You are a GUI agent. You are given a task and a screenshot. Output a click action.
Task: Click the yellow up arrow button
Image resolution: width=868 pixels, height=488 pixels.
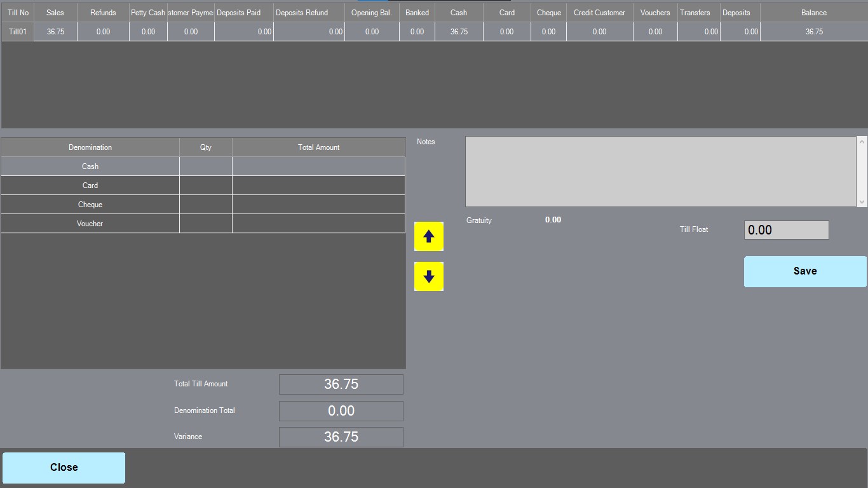coord(429,236)
